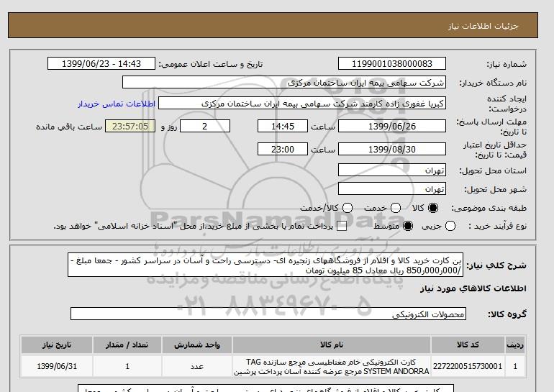
Task: Toggle the Islamic treasury bonds payment checkbox
Action: (342, 227)
